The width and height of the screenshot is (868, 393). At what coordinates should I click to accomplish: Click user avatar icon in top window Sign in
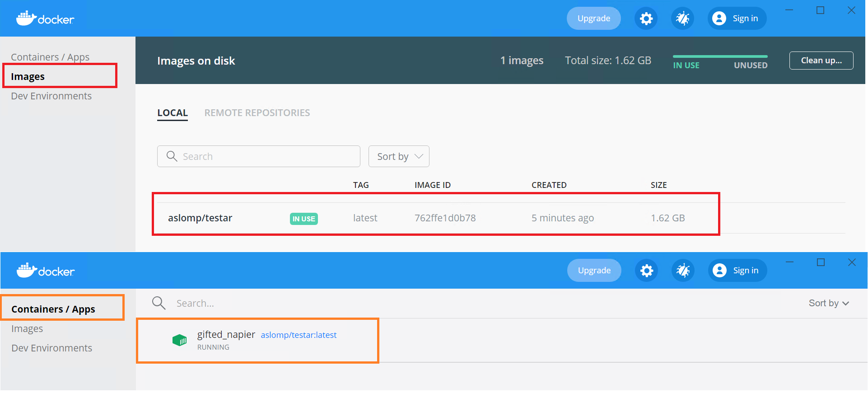coord(719,19)
